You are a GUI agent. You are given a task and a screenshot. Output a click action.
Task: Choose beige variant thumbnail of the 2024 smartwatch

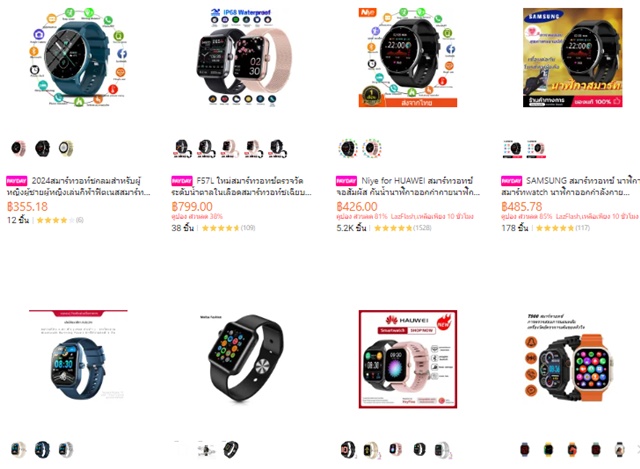[66, 149]
